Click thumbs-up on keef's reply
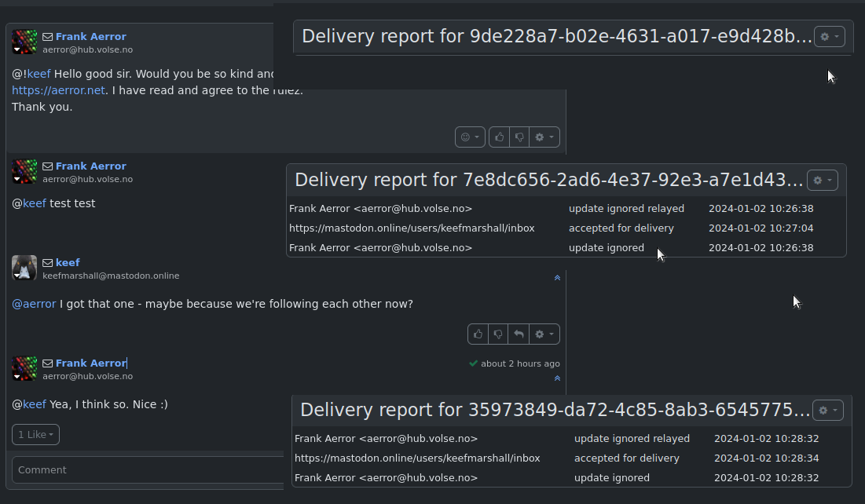Viewport: 865px width, 504px height. (478, 334)
